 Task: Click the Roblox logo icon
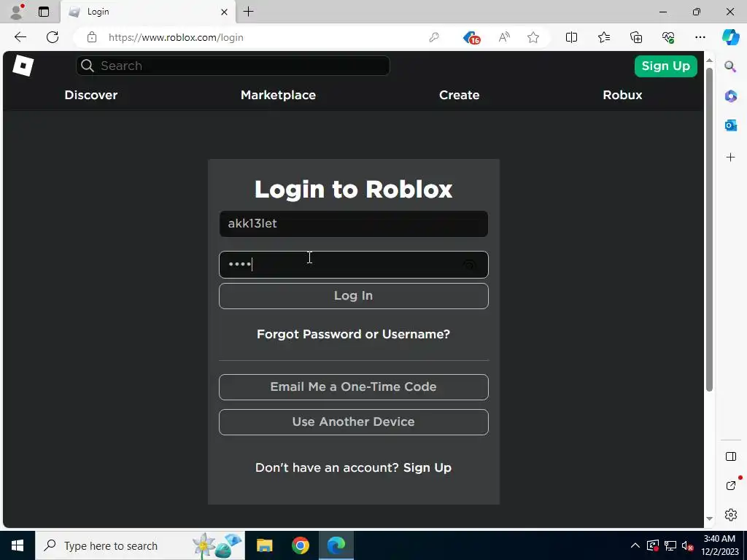(23, 66)
